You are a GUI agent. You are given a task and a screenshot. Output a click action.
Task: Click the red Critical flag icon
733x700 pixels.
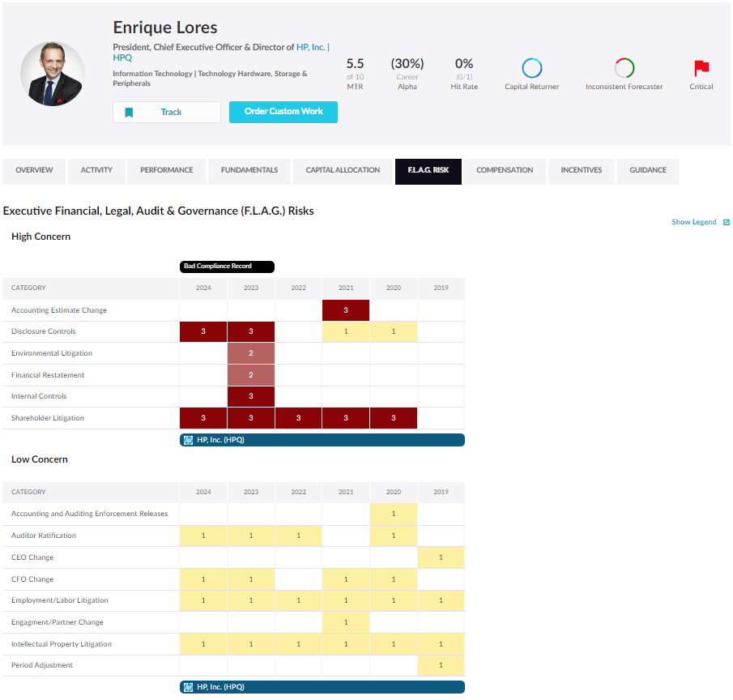(x=701, y=68)
